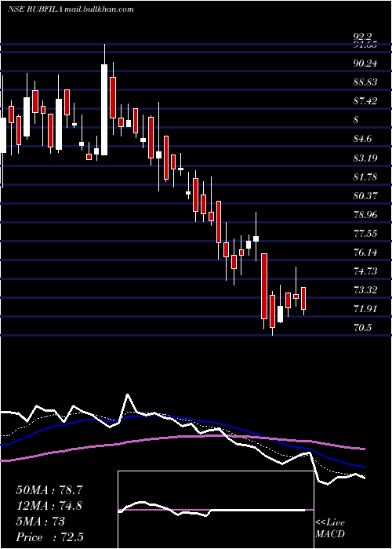Click the <<Live MACD label
This screenshot has height=549, width=392.
330,529
